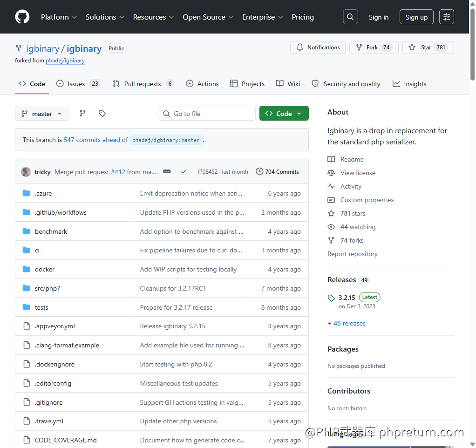Expand the Enterprise menu

coord(263,17)
